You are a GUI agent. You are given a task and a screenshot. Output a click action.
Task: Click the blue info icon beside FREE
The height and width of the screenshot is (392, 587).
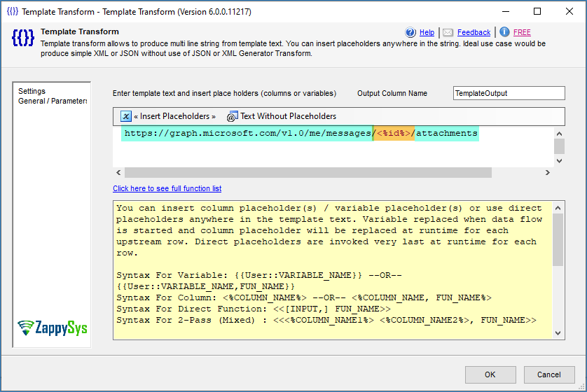click(x=504, y=32)
